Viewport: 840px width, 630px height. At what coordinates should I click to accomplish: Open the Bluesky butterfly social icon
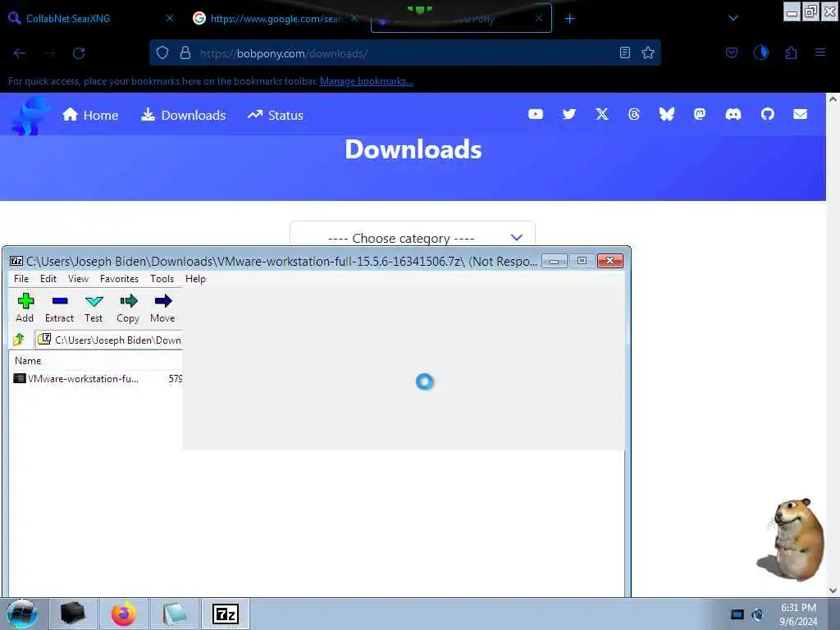click(667, 114)
